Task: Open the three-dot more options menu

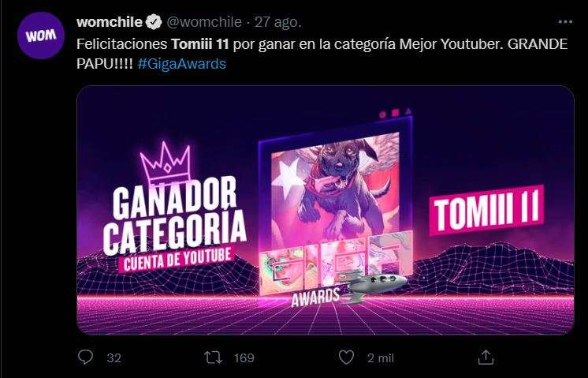Action: [565, 22]
